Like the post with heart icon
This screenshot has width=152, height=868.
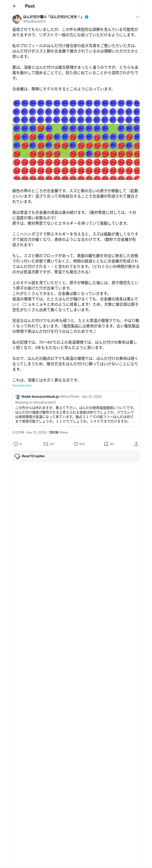tap(76, 444)
